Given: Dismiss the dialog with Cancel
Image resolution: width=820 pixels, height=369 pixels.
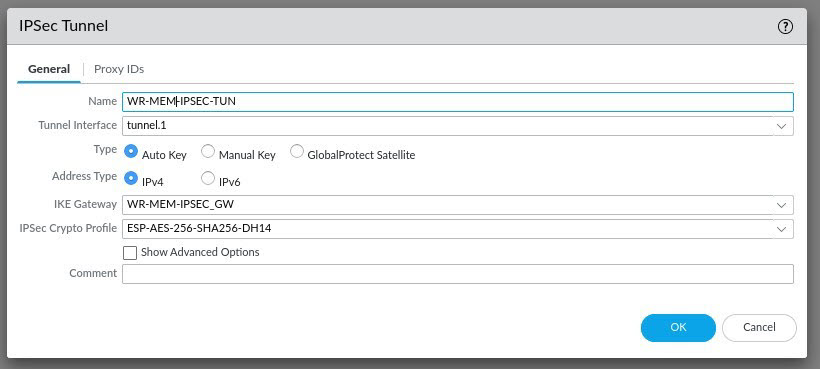Looking at the screenshot, I should (759, 328).
